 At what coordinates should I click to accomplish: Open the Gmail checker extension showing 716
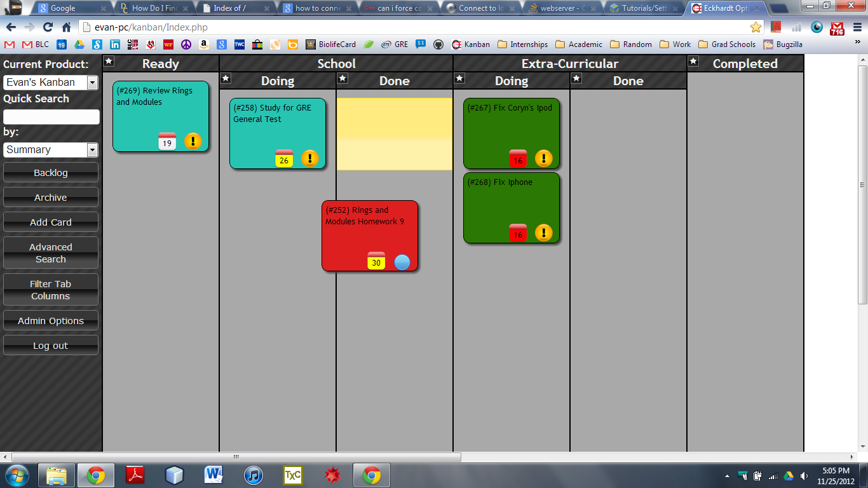pos(837,27)
